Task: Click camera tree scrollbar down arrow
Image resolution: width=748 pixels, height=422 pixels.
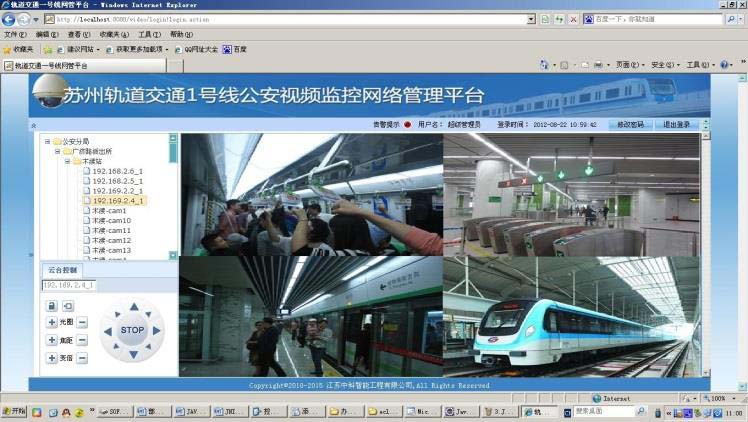Action: tap(173, 256)
